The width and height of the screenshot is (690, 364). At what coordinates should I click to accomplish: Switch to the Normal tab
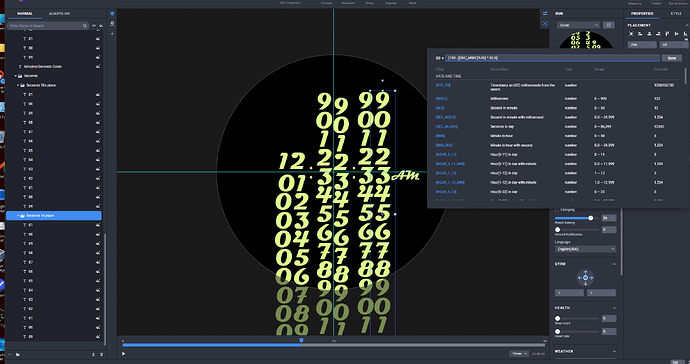point(25,14)
